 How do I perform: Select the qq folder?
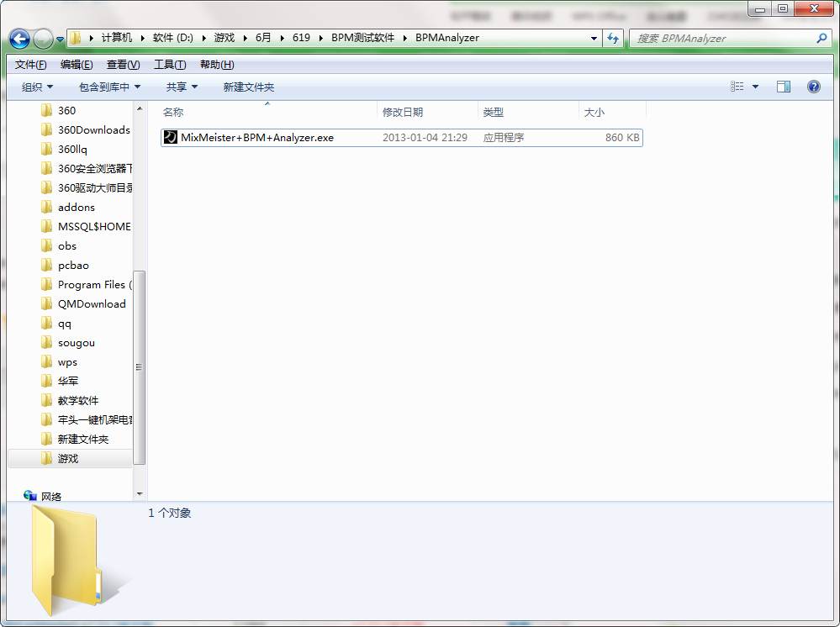[64, 324]
